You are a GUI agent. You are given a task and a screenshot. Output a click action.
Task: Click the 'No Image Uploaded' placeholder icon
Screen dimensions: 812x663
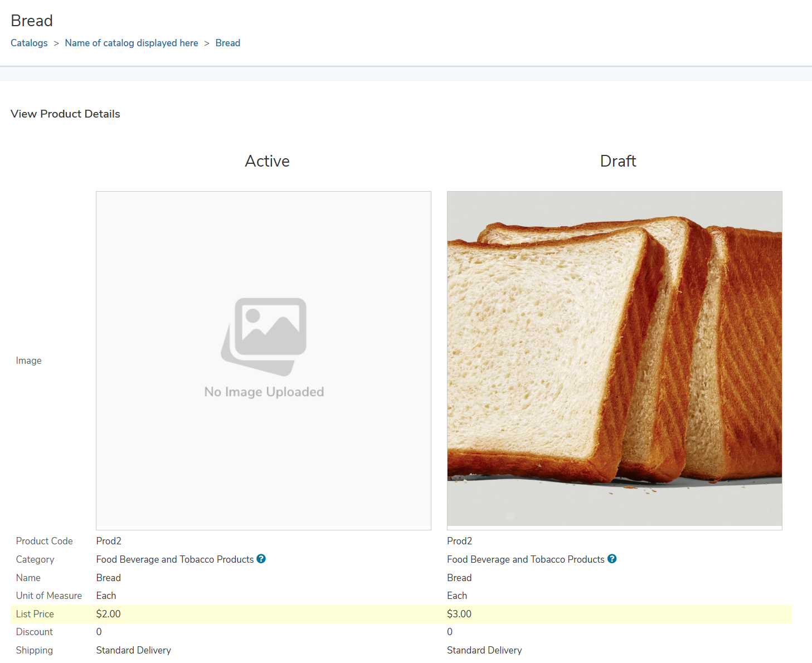[264, 336]
